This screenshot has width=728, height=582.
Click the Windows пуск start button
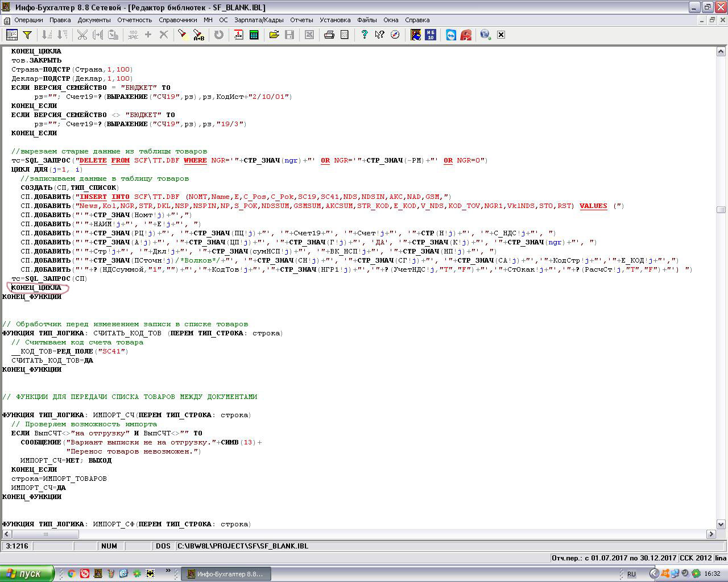point(27,573)
